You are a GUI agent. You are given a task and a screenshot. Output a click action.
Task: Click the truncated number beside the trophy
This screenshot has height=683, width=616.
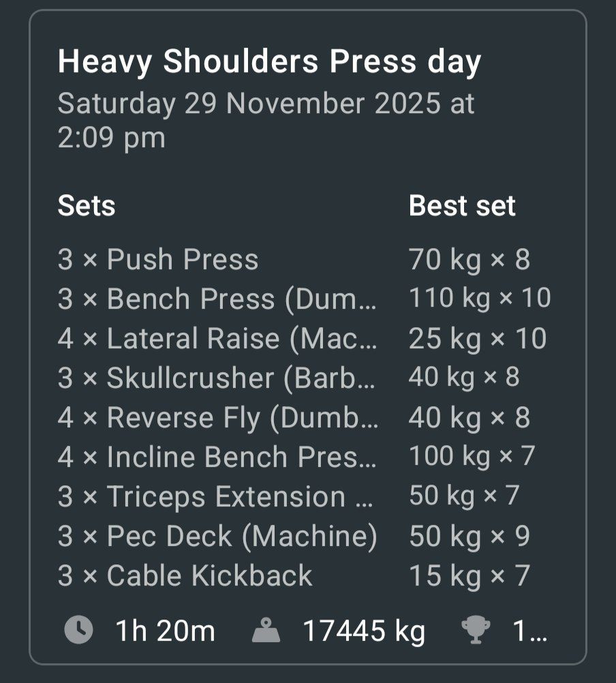(x=529, y=632)
